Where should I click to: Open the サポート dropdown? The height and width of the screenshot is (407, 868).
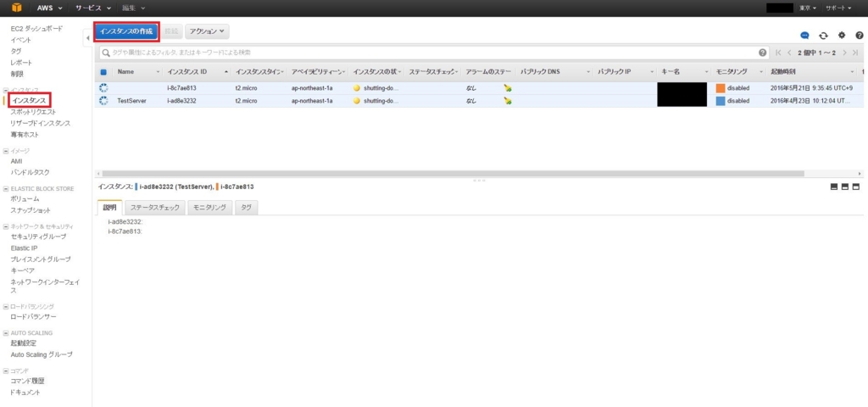(838, 8)
